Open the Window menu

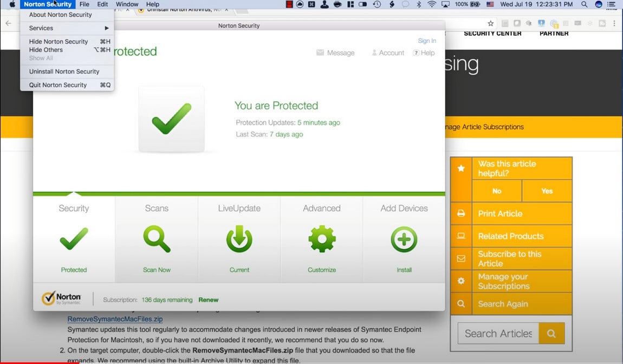pos(127,4)
